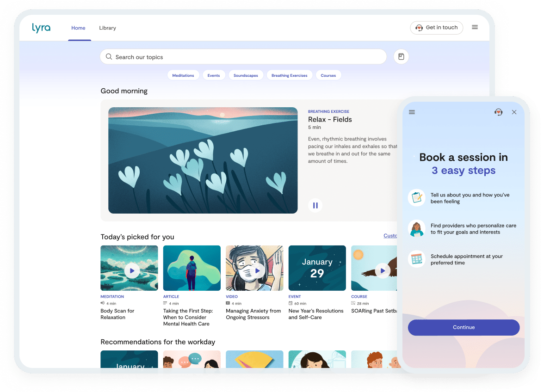Click the provider icon beside 'Find providers' step
The height and width of the screenshot is (392, 544).
pyautogui.click(x=416, y=229)
